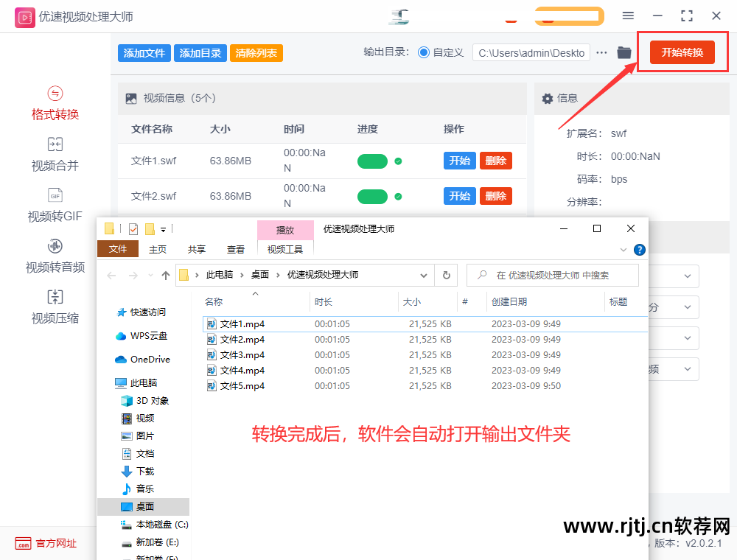
Task: Select the 自定义 output radio button
Action: pyautogui.click(x=424, y=52)
